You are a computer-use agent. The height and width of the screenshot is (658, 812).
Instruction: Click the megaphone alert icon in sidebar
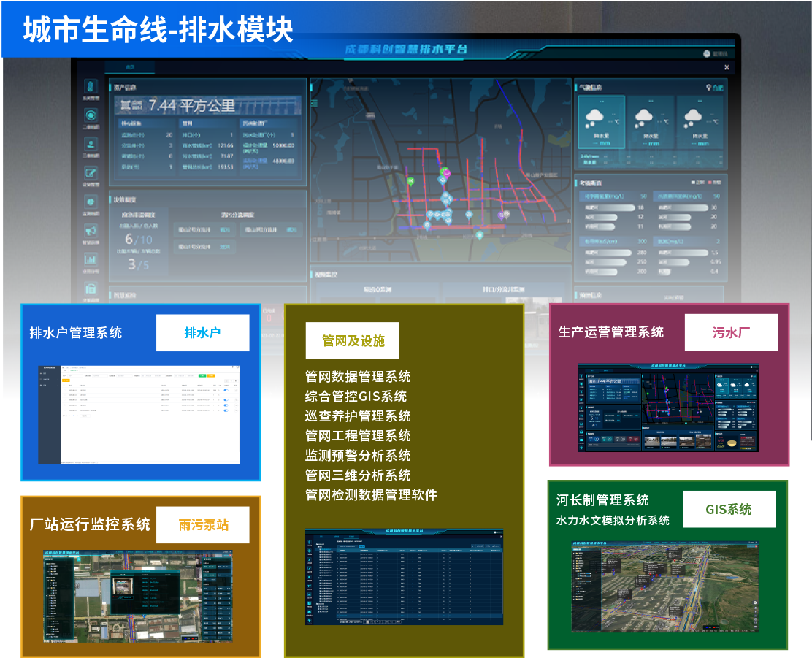pyautogui.click(x=91, y=230)
